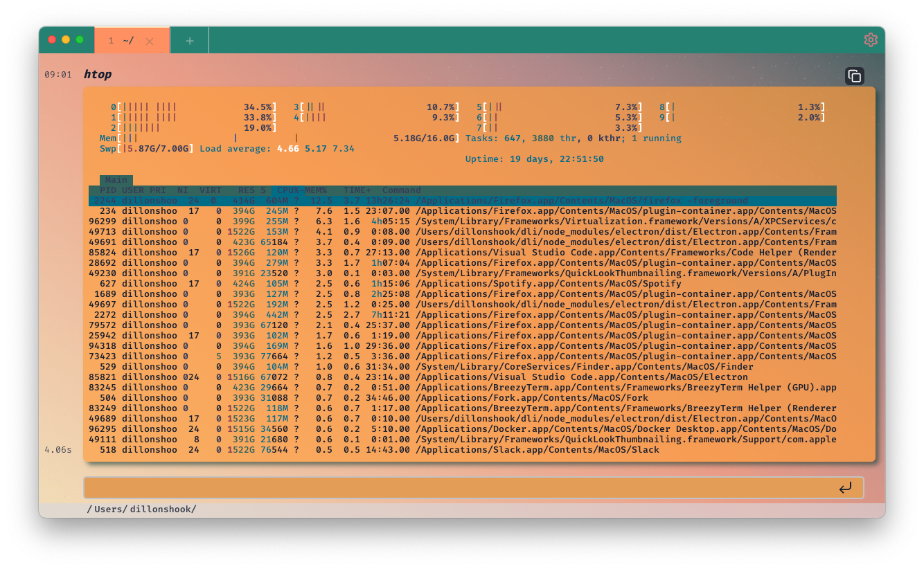
Task: Select the "Main" tab in htop
Action: coord(116,179)
